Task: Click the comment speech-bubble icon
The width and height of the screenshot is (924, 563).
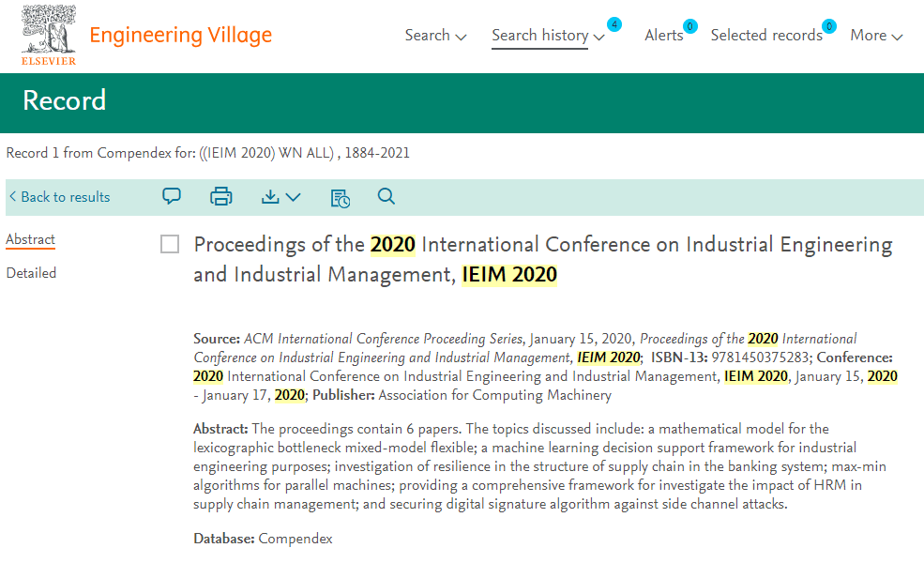Action: [172, 196]
